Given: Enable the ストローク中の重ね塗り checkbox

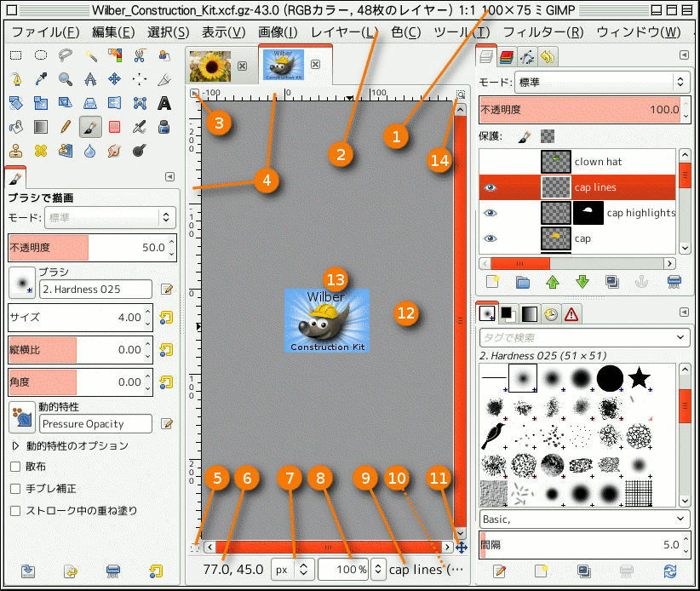Looking at the screenshot, I should [15, 511].
